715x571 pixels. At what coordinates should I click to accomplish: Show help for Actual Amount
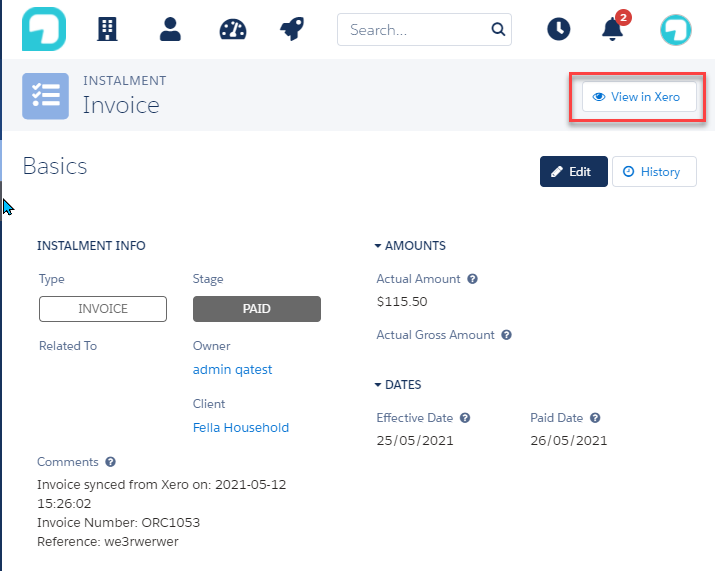click(472, 279)
